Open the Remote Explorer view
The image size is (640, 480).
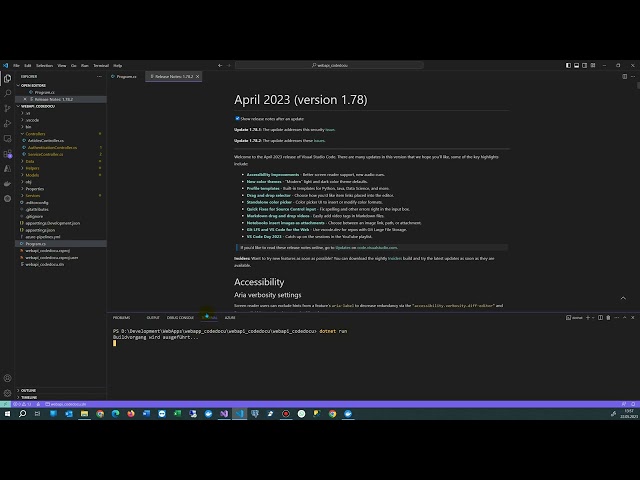7,139
